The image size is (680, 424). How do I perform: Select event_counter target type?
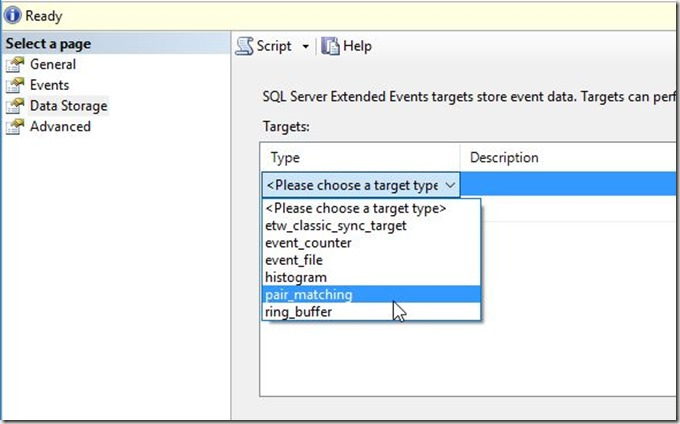tap(371, 243)
